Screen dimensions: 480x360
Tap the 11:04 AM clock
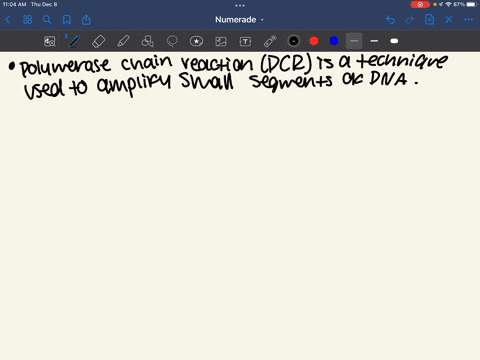14,4
